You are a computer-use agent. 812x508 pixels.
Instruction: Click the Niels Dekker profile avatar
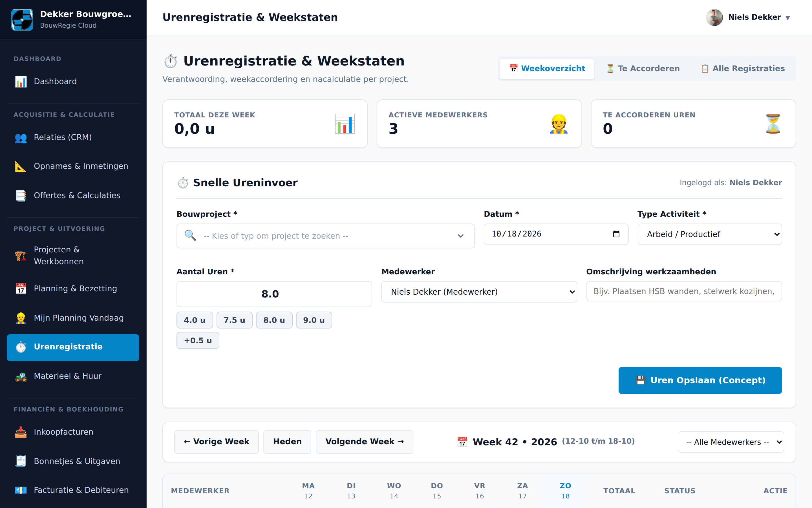714,17
